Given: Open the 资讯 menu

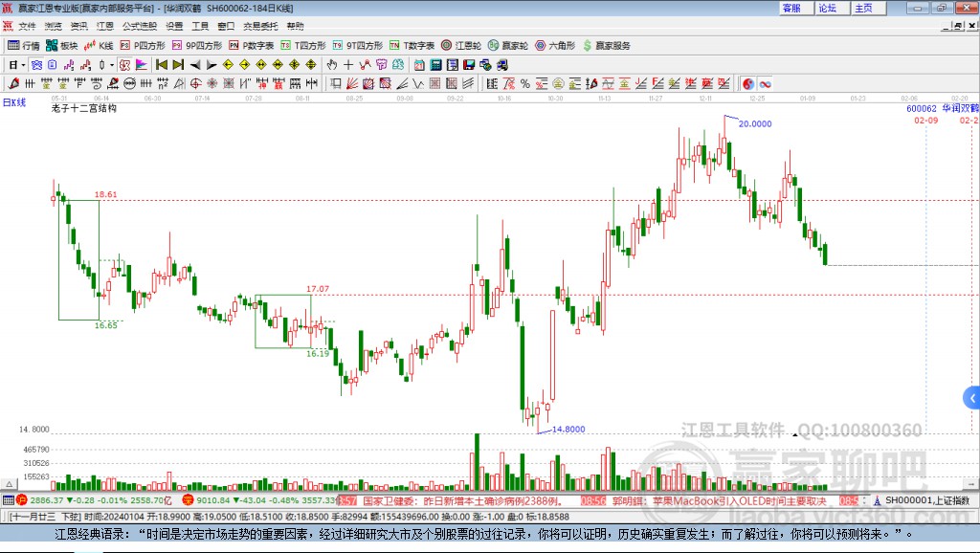Looking at the screenshot, I should pos(78,26).
